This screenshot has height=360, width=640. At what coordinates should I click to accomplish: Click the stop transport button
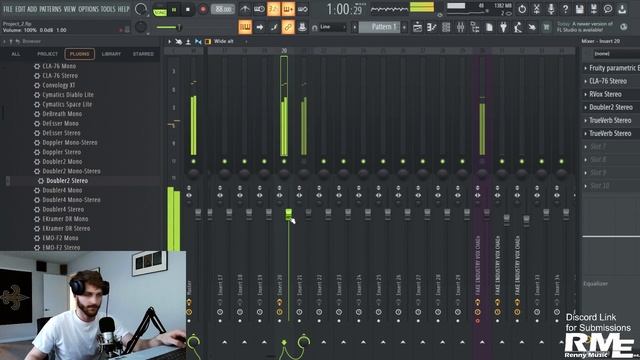point(188,9)
